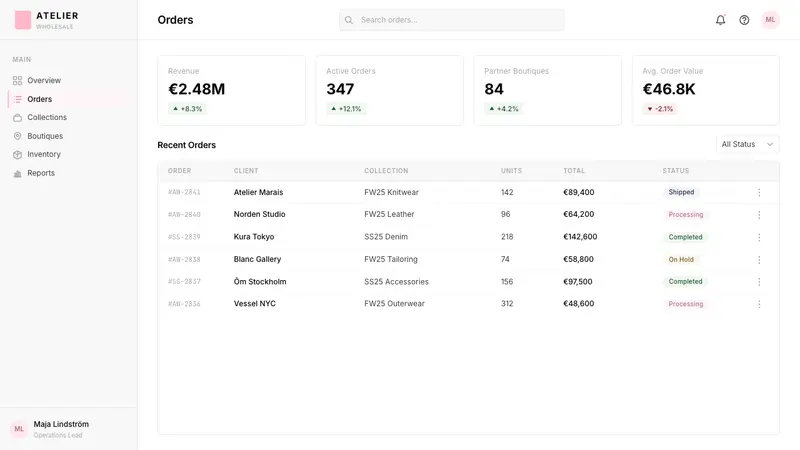Click client name Atelier Marais
This screenshot has height=450, width=800.
(x=258, y=192)
